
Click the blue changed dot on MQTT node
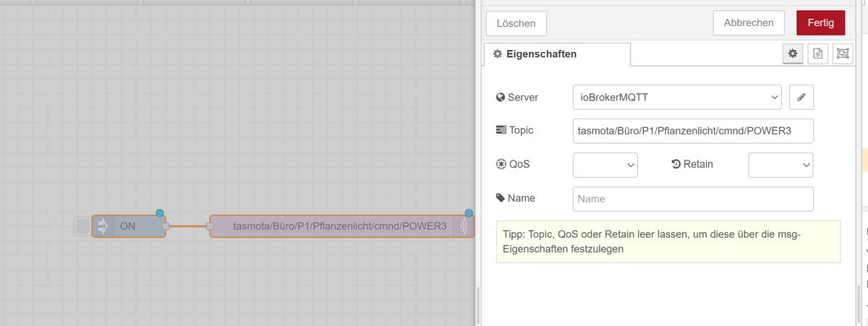point(469,213)
